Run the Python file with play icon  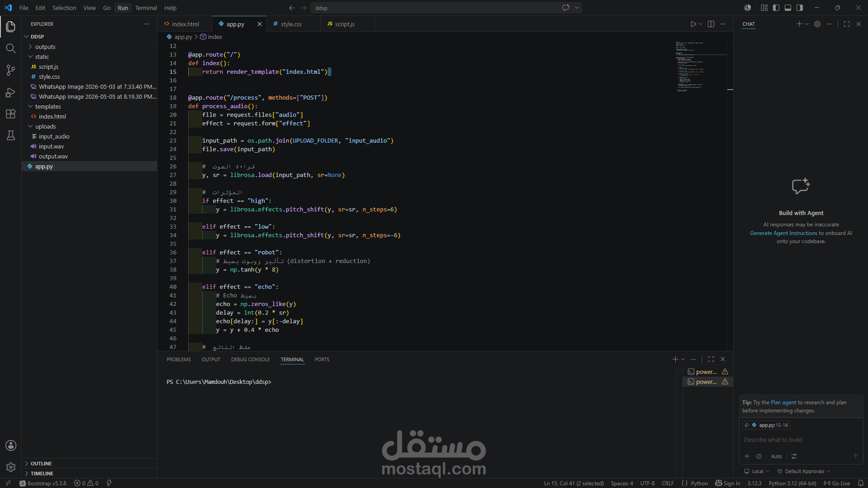[x=693, y=24]
